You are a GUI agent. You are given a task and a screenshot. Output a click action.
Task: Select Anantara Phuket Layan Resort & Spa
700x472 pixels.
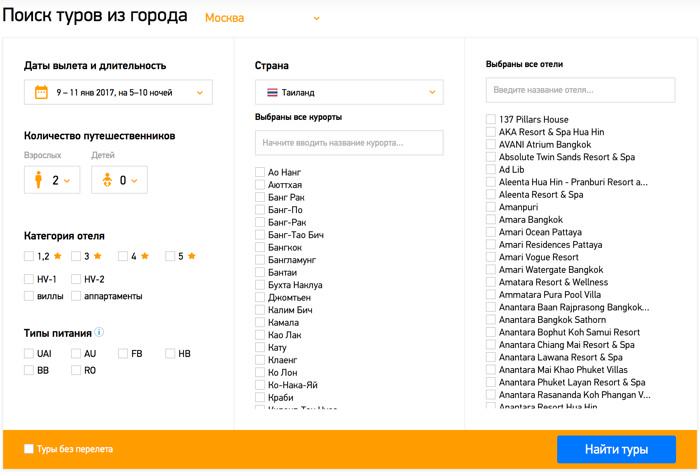491,382
